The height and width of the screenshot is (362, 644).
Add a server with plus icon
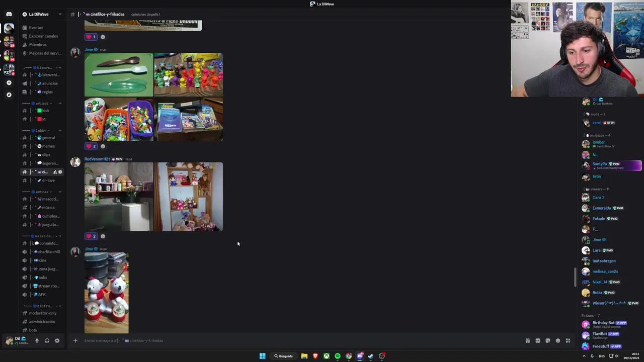pyautogui.click(x=9, y=82)
